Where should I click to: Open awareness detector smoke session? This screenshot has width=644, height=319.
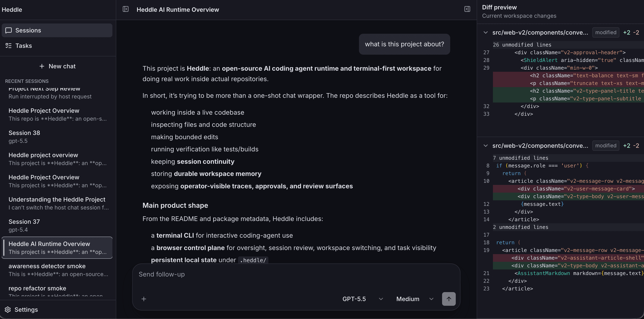[x=57, y=270]
